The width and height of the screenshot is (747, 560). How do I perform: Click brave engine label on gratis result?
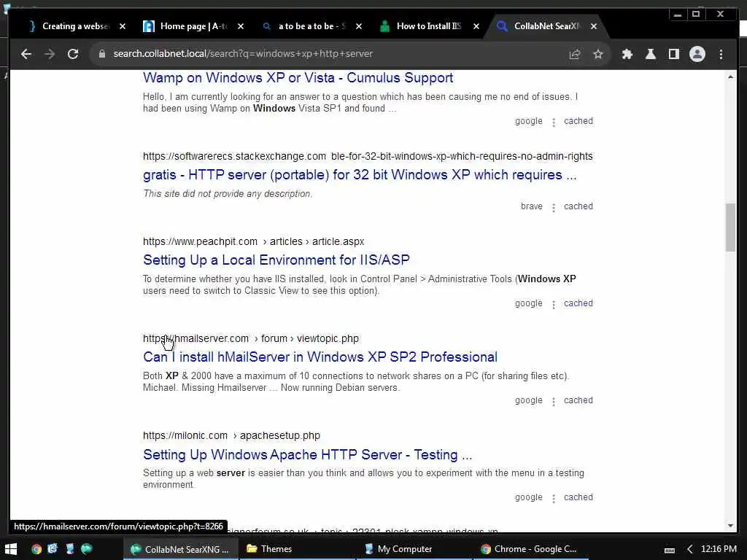coord(532,206)
